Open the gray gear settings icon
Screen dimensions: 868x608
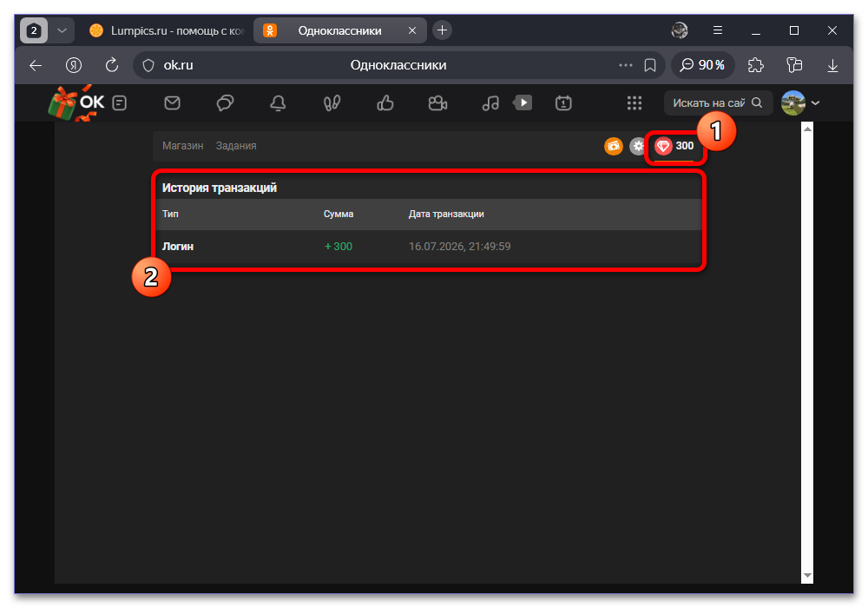click(638, 146)
